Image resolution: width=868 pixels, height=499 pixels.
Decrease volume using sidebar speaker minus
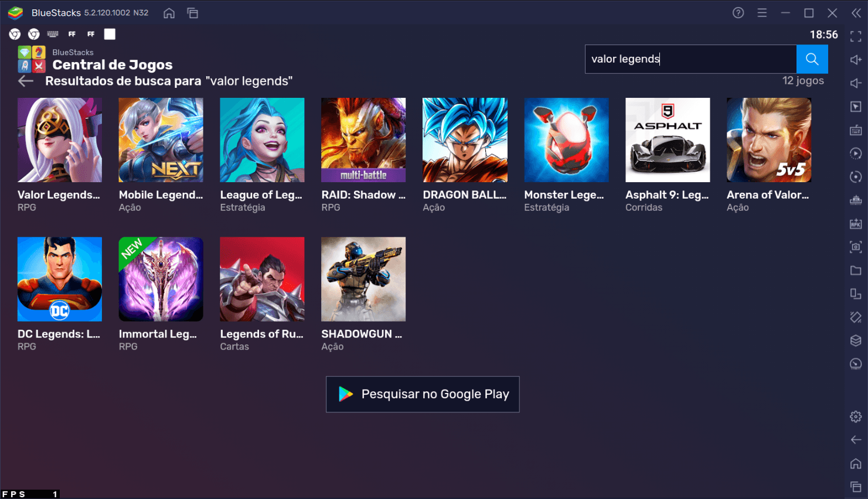[856, 83]
